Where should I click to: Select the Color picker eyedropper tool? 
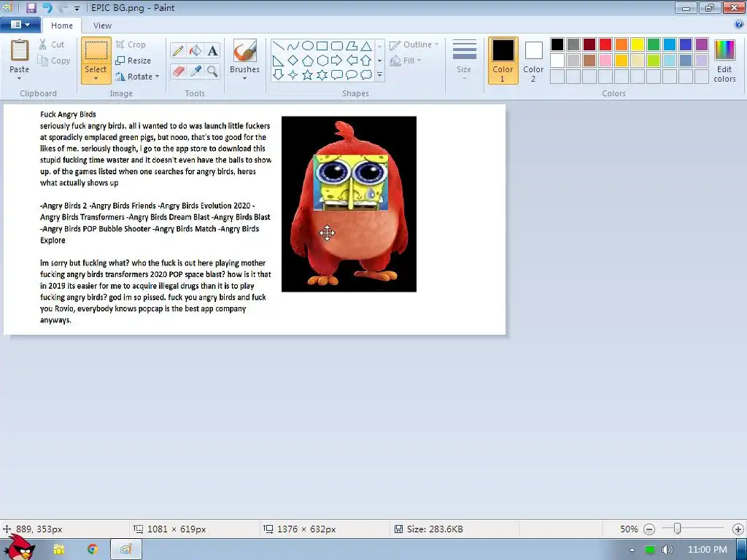coord(196,71)
